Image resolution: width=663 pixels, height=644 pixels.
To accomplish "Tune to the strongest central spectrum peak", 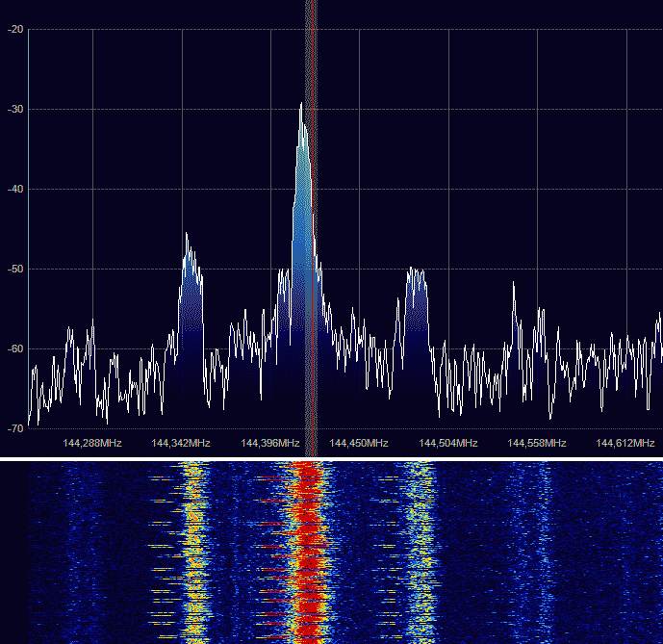I will tap(301, 104).
